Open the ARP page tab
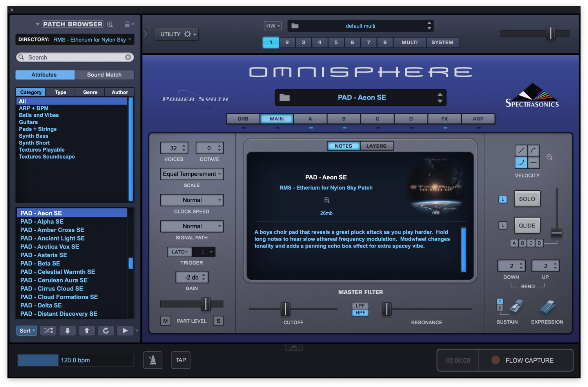 point(478,119)
